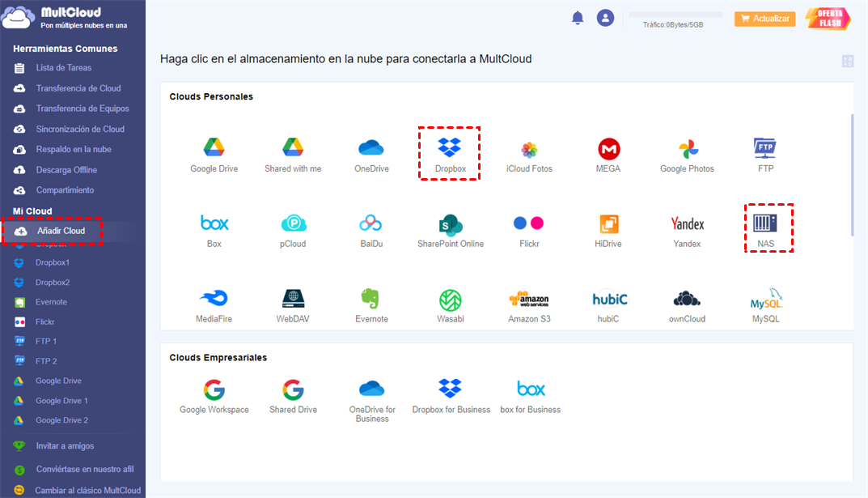The image size is (868, 498).
Task: Open Respaldo en la nube
Action: coord(73,149)
